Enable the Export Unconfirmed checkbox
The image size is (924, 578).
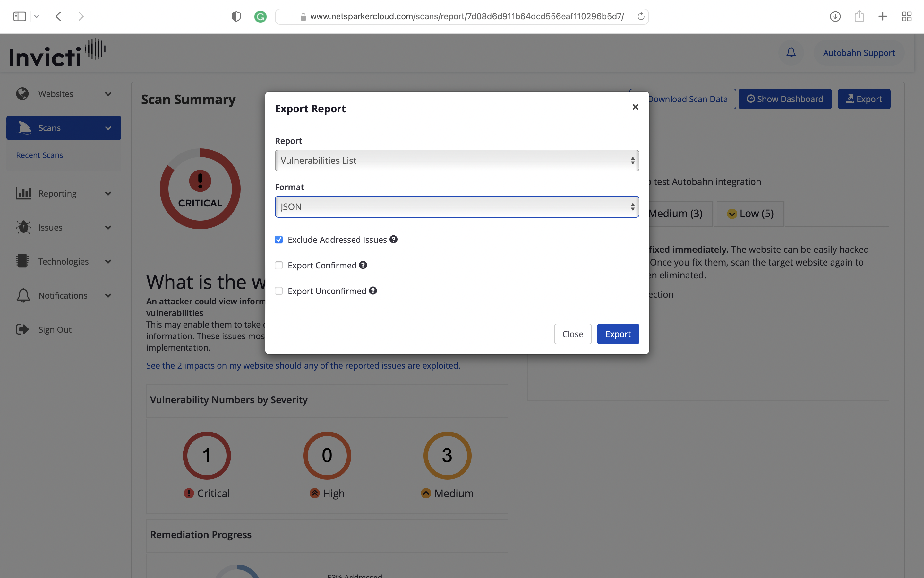tap(279, 291)
